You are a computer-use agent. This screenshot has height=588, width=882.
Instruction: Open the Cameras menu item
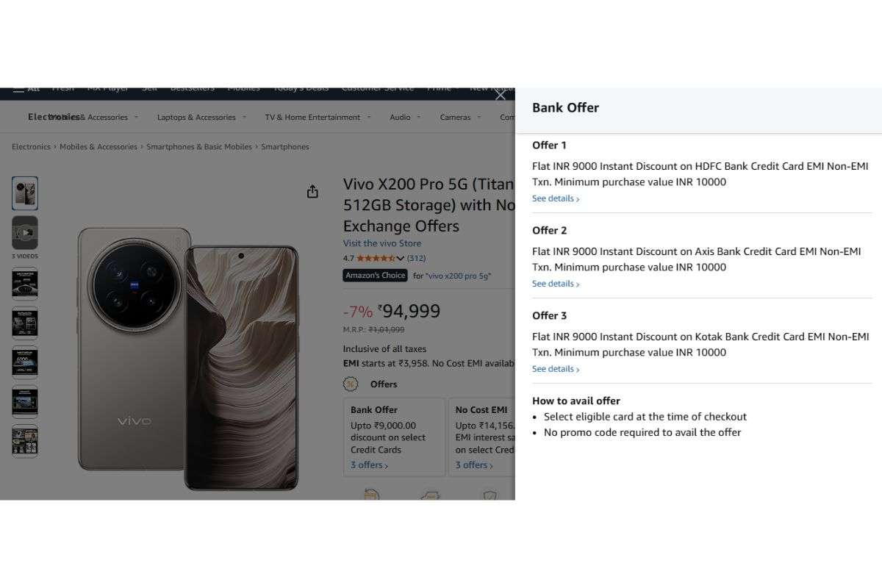coord(459,117)
